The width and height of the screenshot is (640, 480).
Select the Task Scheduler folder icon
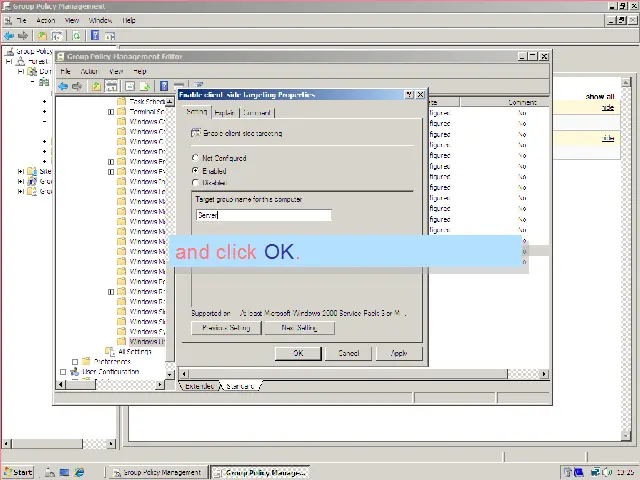tap(121, 101)
